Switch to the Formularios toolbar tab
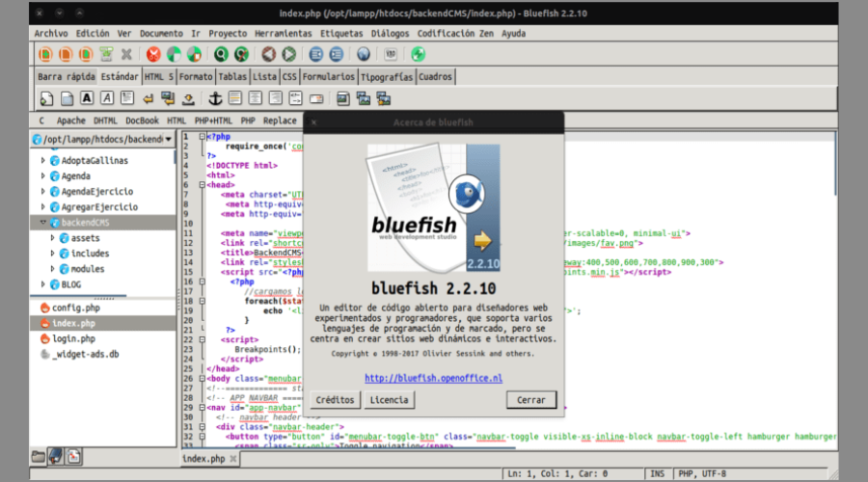 point(328,77)
